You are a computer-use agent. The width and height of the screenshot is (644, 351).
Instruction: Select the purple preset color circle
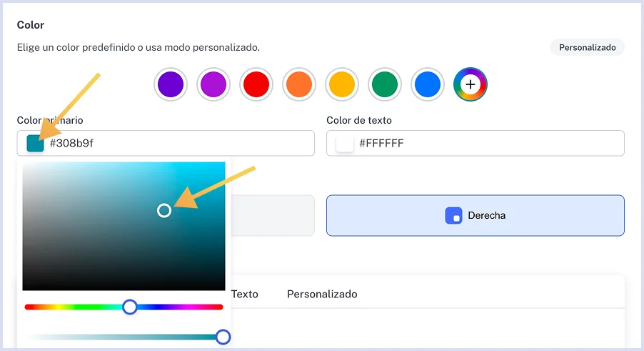tap(170, 85)
